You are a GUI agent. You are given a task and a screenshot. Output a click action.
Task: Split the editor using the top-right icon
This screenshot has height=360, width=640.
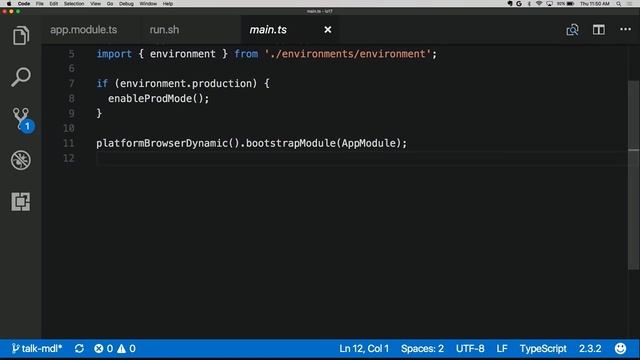pyautogui.click(x=599, y=30)
